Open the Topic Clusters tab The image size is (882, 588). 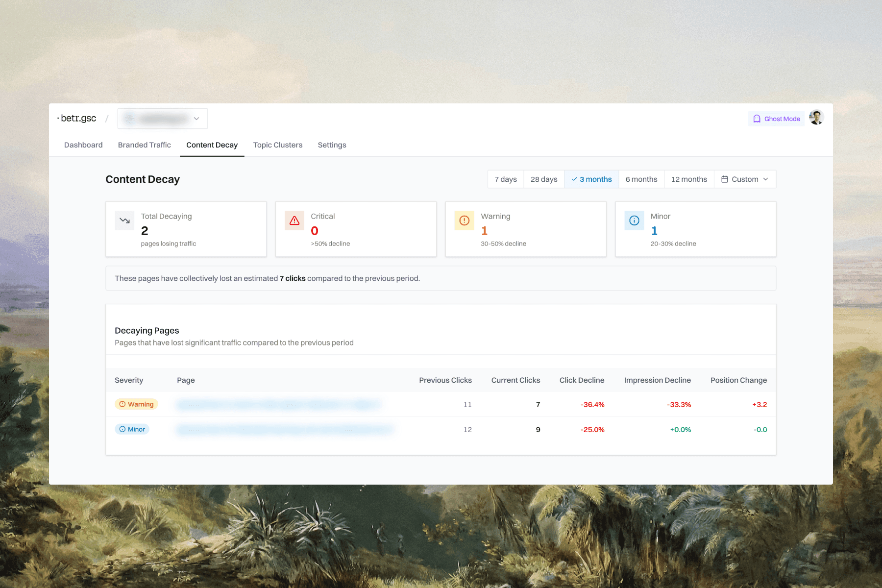277,145
